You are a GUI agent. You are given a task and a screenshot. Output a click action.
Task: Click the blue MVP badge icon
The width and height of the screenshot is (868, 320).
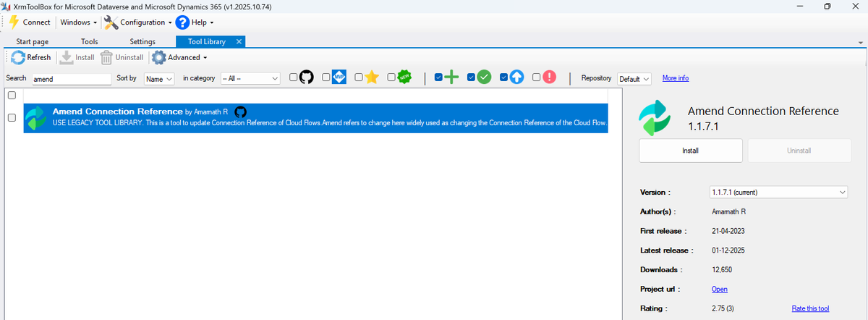pos(339,77)
